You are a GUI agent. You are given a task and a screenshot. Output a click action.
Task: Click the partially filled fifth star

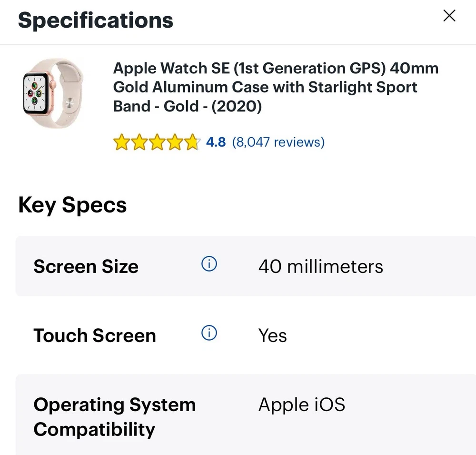(191, 142)
